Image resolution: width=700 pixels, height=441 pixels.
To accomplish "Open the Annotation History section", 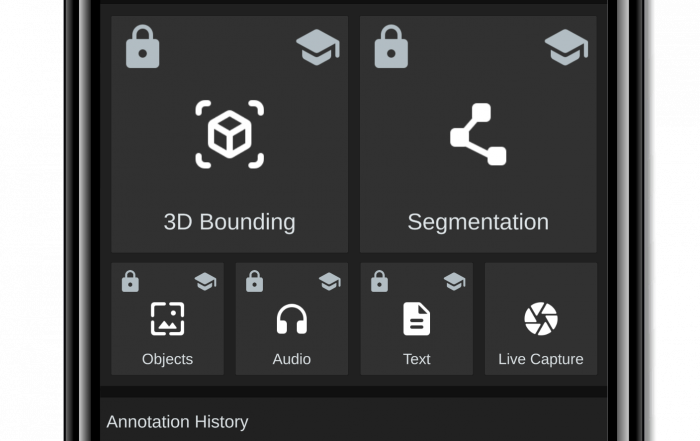I will coord(178,422).
